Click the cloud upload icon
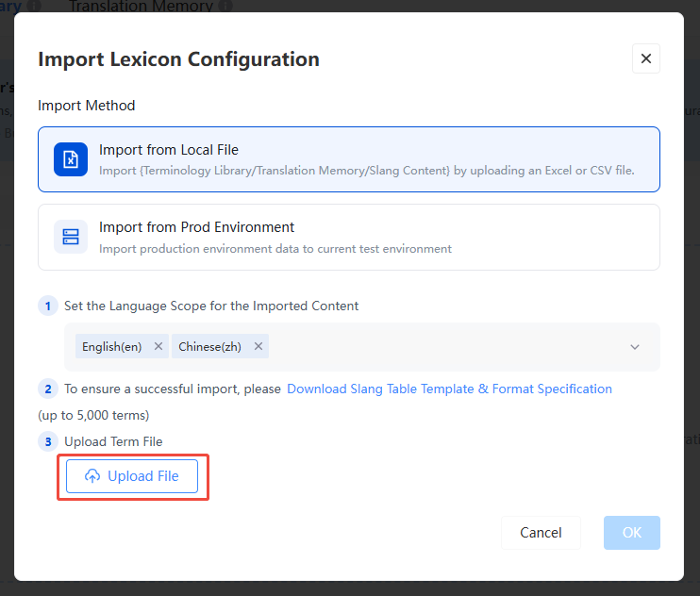 (x=92, y=476)
